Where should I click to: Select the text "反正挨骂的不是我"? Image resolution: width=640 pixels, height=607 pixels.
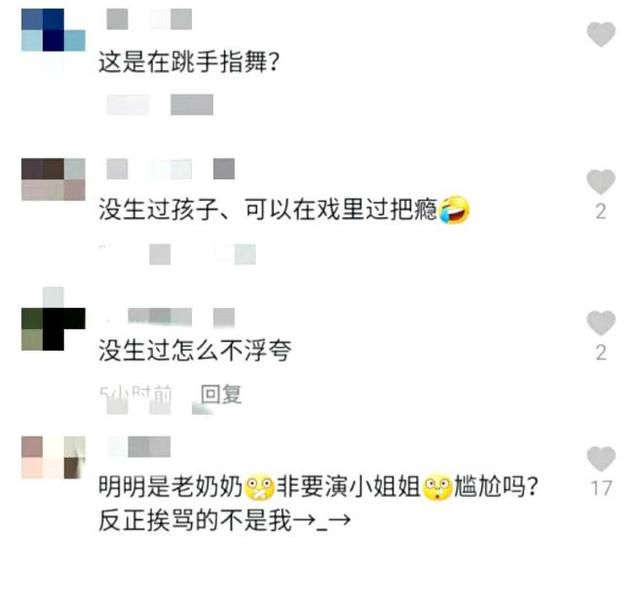pos(195,521)
